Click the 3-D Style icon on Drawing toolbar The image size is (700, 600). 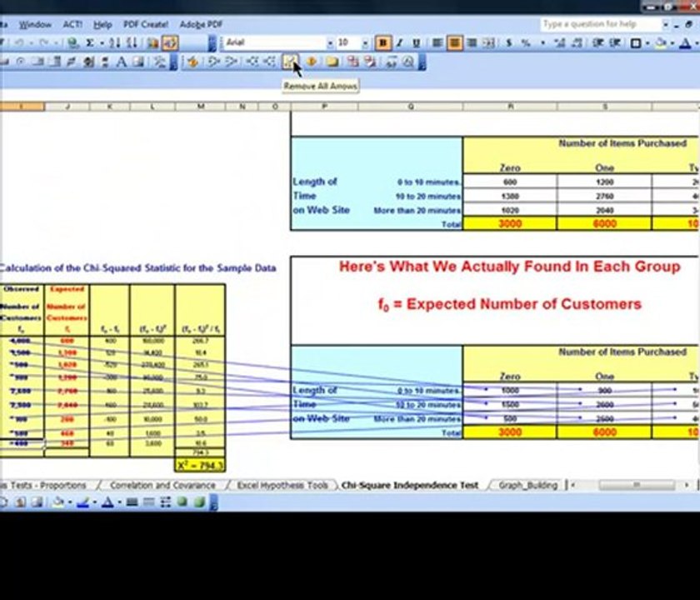point(199,502)
